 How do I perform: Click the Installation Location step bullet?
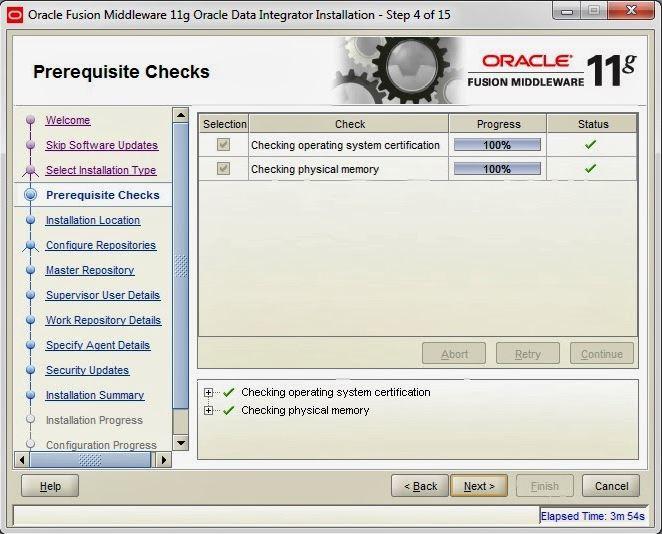click(x=30, y=220)
